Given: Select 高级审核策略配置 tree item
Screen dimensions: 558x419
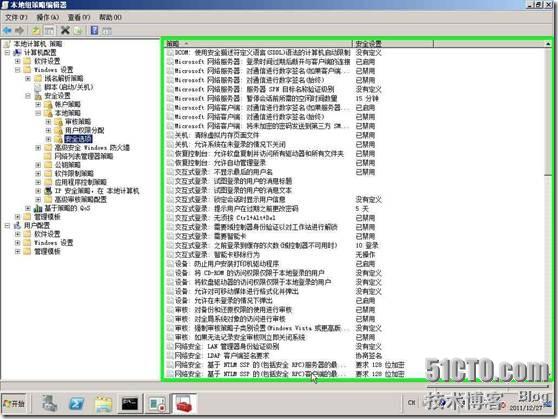Looking at the screenshot, I should pyautogui.click(x=80, y=199).
